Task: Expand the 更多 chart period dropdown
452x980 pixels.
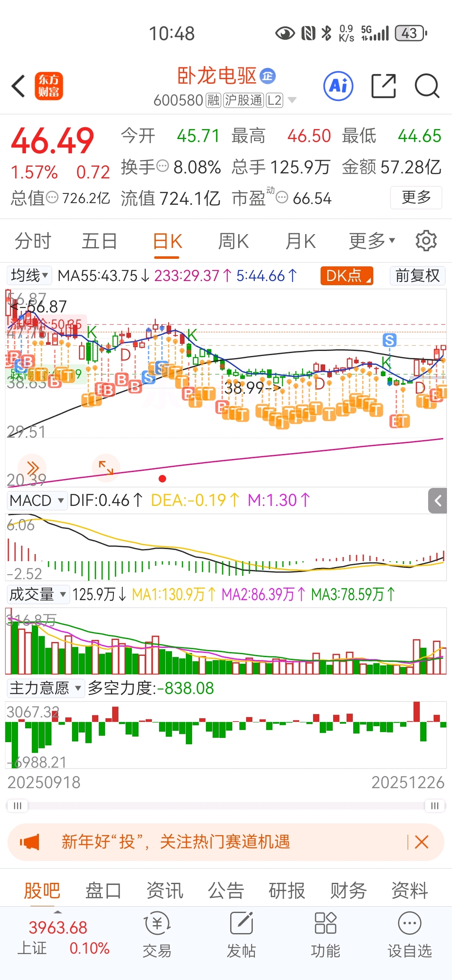Action: click(372, 241)
